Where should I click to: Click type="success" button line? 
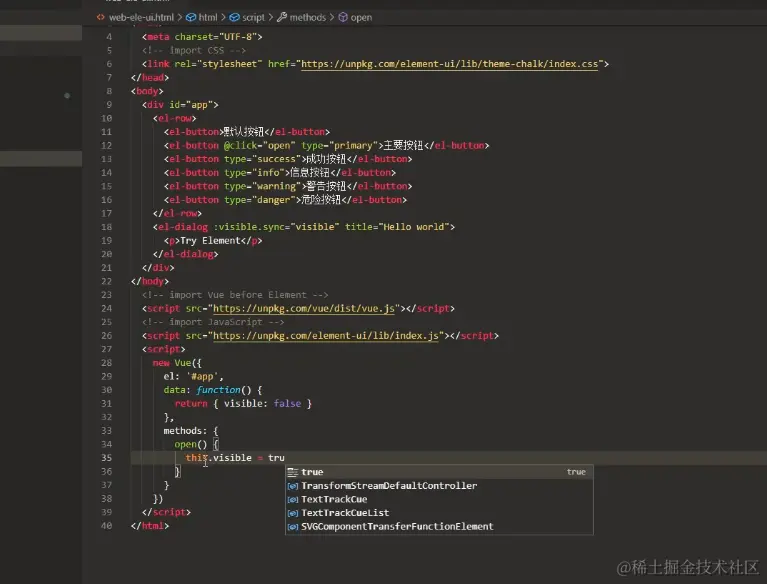click(x=288, y=159)
